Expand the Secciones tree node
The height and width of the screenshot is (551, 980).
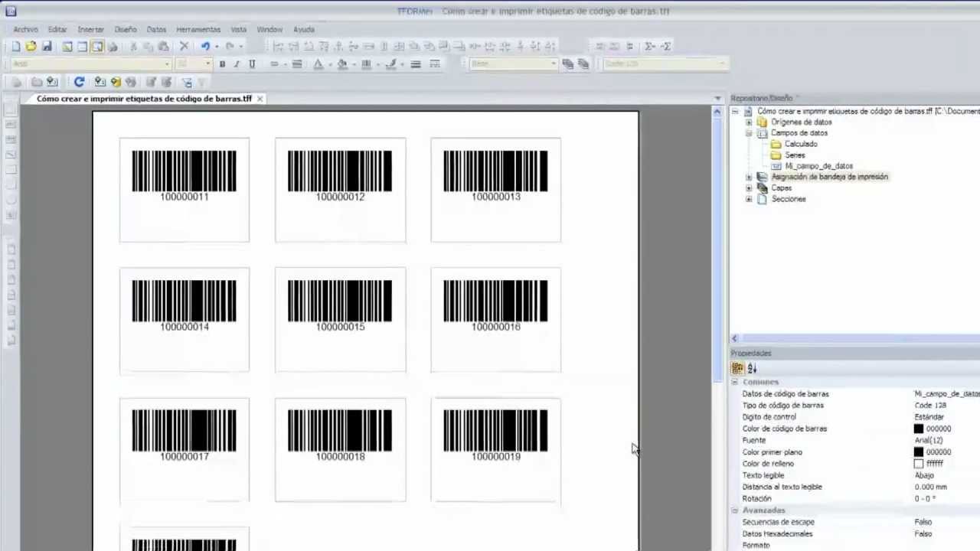point(749,199)
